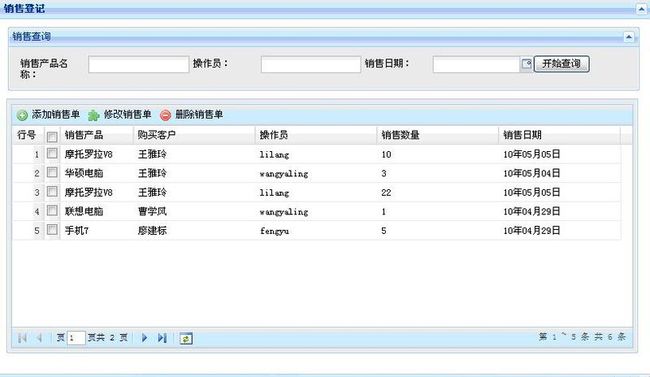Click the 开始查询 button
Viewport: 650px width, 377px height.
[561, 64]
